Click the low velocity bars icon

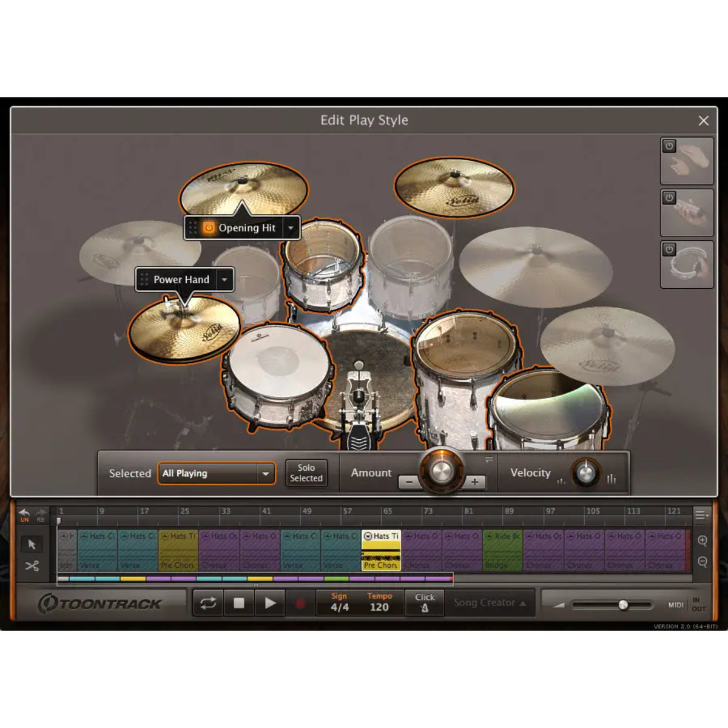(x=561, y=481)
